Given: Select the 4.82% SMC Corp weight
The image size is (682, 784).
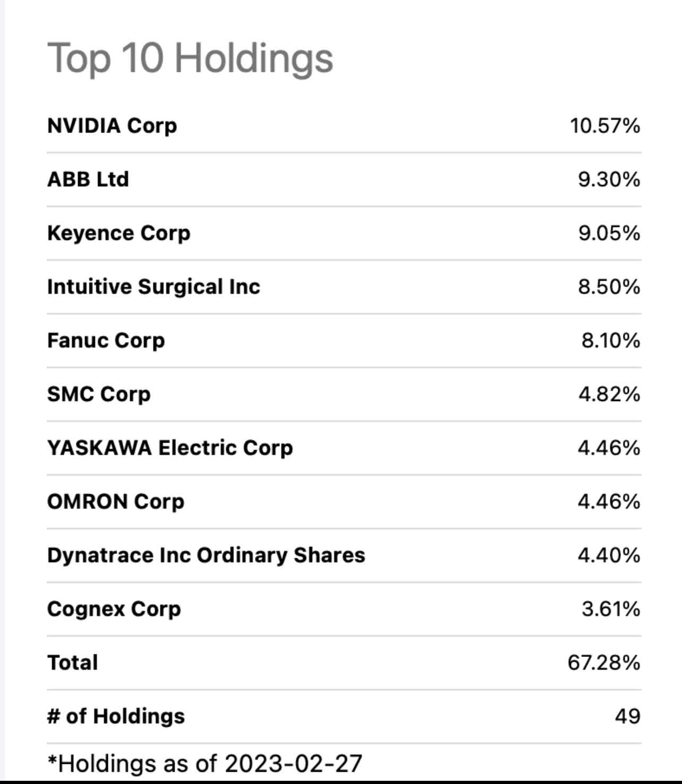Looking at the screenshot, I should click(609, 394).
